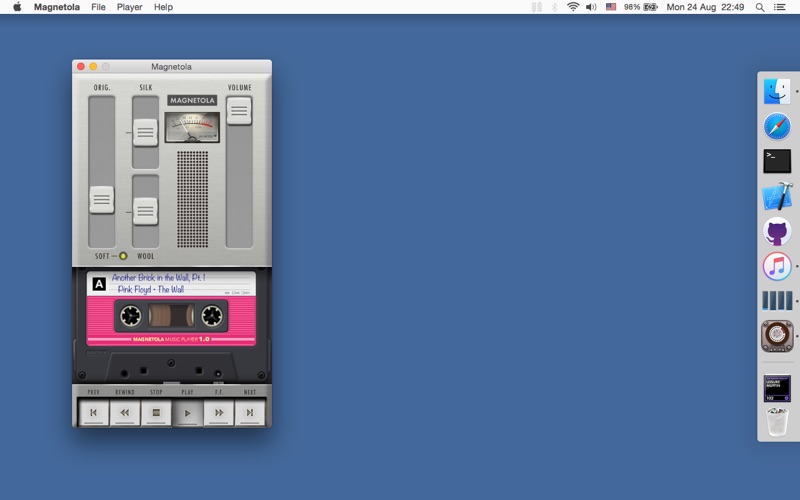Open the Trash in the dock
Viewport: 800px width, 500px height.
click(x=777, y=422)
